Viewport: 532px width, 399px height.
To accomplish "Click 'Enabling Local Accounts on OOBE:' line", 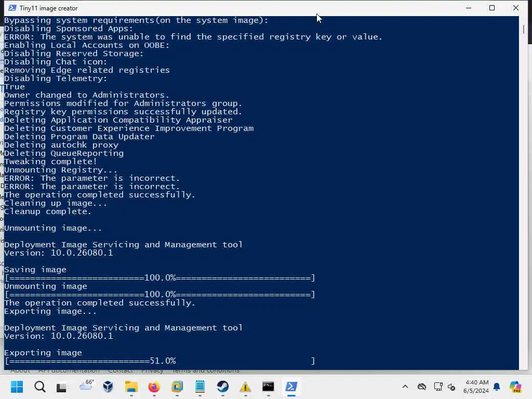I will click(x=87, y=45).
